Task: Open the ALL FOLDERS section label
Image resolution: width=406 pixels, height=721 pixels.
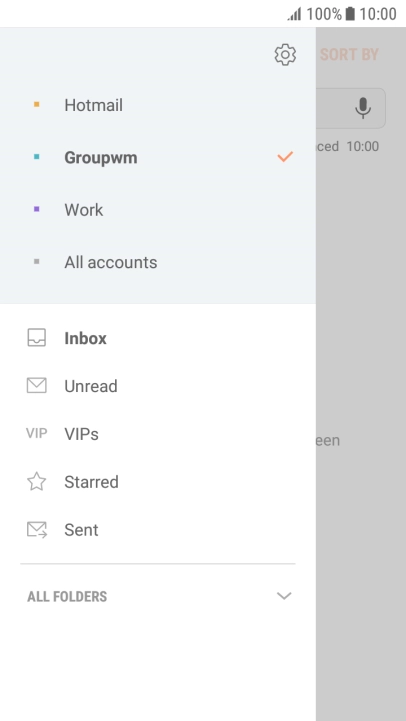Action: 67,596
